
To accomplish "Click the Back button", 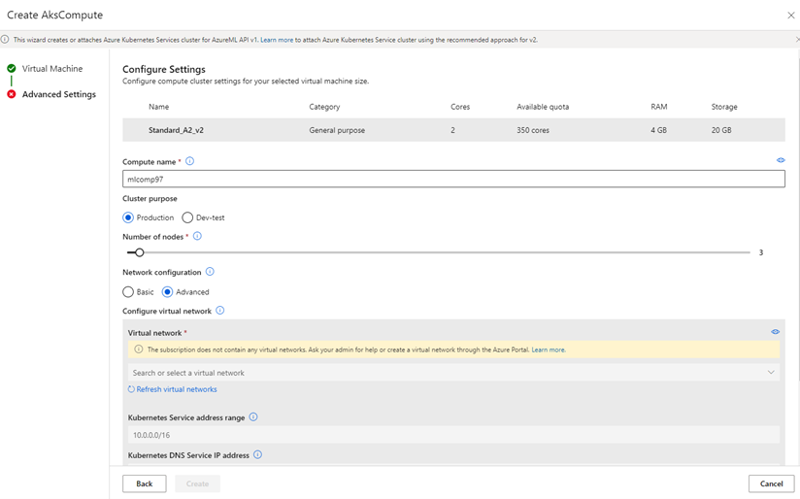I will tap(144, 483).
